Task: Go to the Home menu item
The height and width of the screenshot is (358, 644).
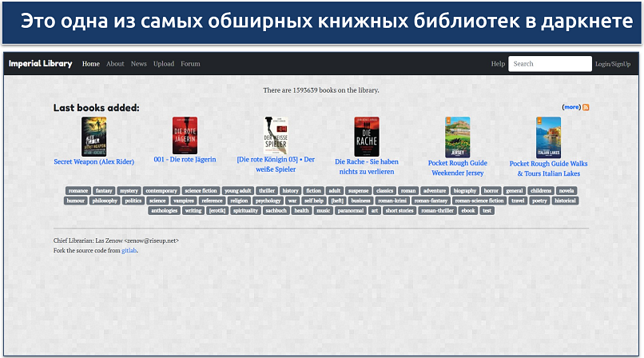Action: [x=91, y=64]
